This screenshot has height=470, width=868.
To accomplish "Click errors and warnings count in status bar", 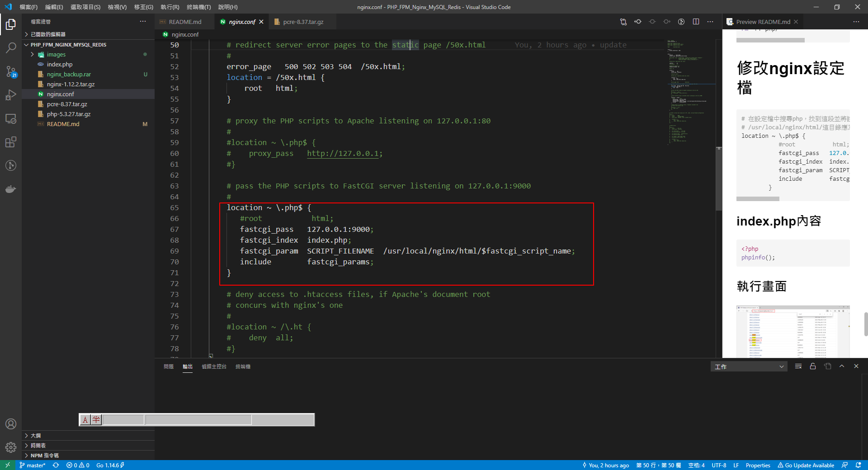I will pos(78,465).
